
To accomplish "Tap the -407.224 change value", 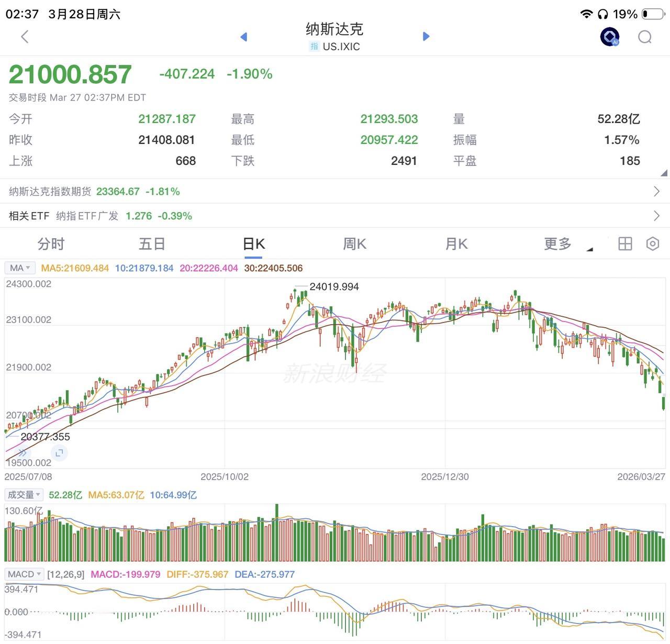I will click(187, 74).
